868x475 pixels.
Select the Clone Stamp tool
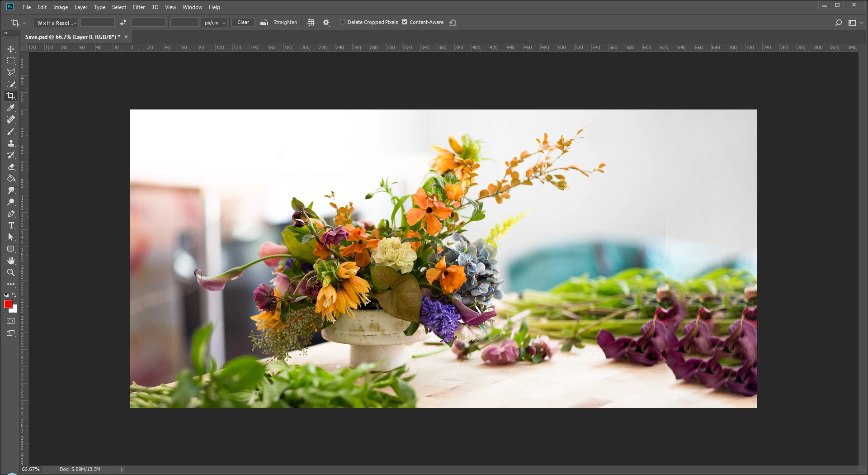click(11, 143)
